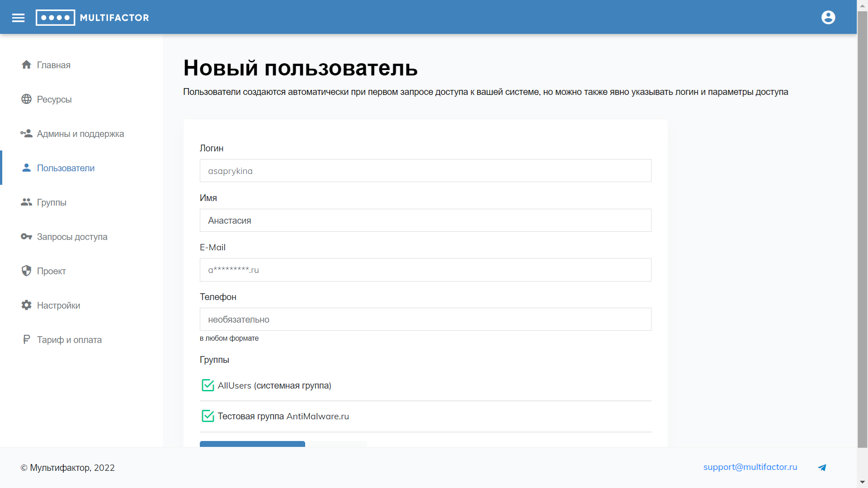Toggle Тестовая группа AntiMalware.ru checkbox
Image resolution: width=868 pixels, height=488 pixels.
point(208,416)
